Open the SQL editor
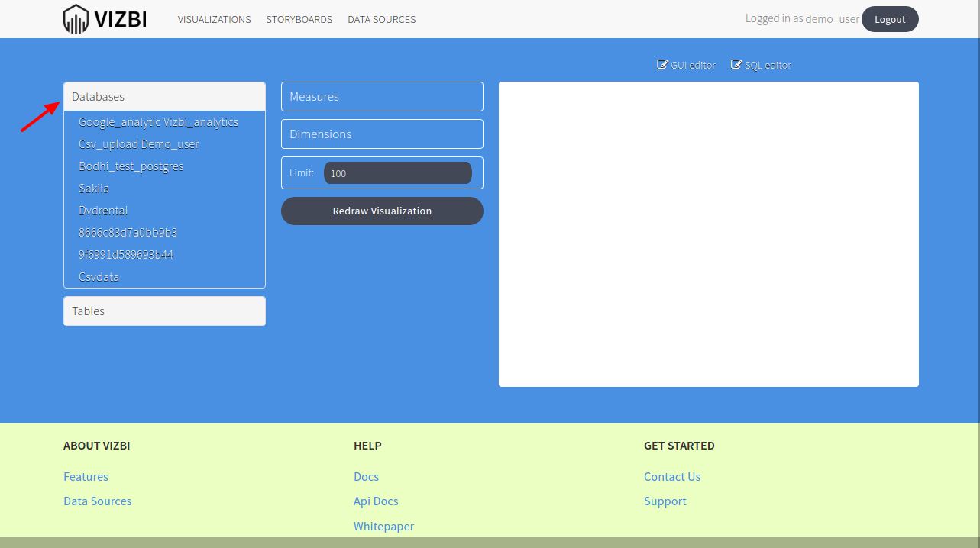This screenshot has width=980, height=548. [761, 65]
